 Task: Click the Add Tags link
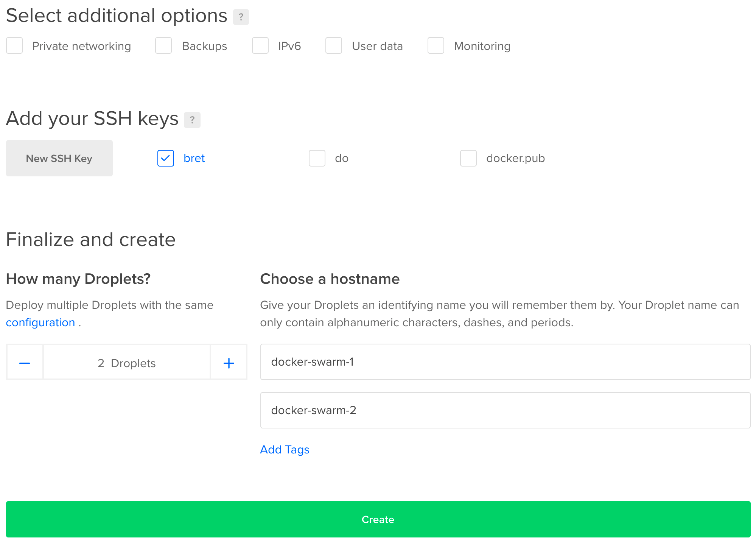pyautogui.click(x=285, y=449)
